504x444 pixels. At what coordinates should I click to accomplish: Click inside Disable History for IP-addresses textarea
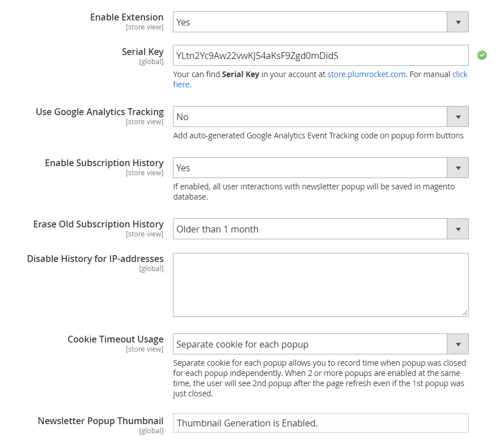pos(320,285)
